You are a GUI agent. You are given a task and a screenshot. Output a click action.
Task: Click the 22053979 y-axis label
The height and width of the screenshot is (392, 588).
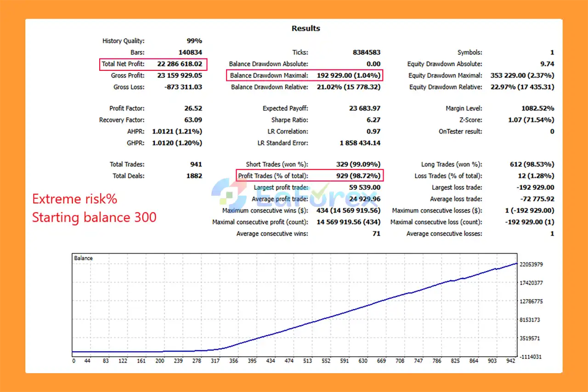click(x=531, y=264)
